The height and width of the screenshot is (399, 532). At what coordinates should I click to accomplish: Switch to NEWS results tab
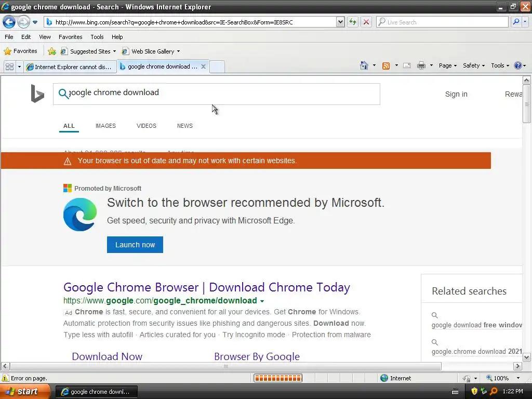click(184, 126)
